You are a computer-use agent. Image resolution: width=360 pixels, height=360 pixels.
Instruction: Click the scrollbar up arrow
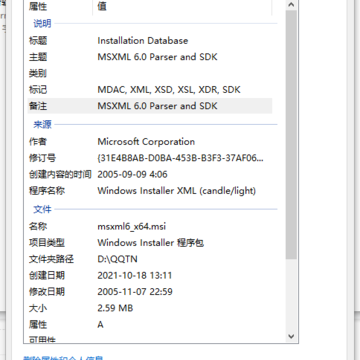(x=291, y=5)
